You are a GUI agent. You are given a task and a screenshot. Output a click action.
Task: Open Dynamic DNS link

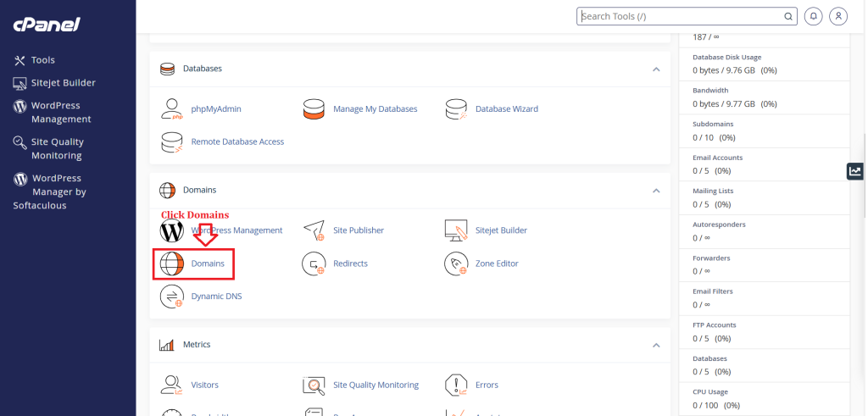coord(216,296)
